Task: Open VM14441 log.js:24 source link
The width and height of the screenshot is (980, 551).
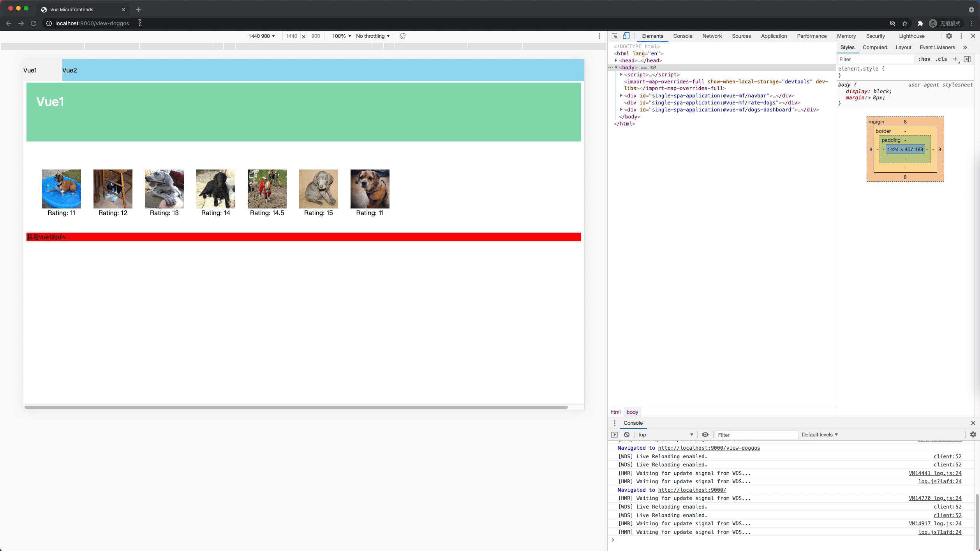Action: click(935, 473)
